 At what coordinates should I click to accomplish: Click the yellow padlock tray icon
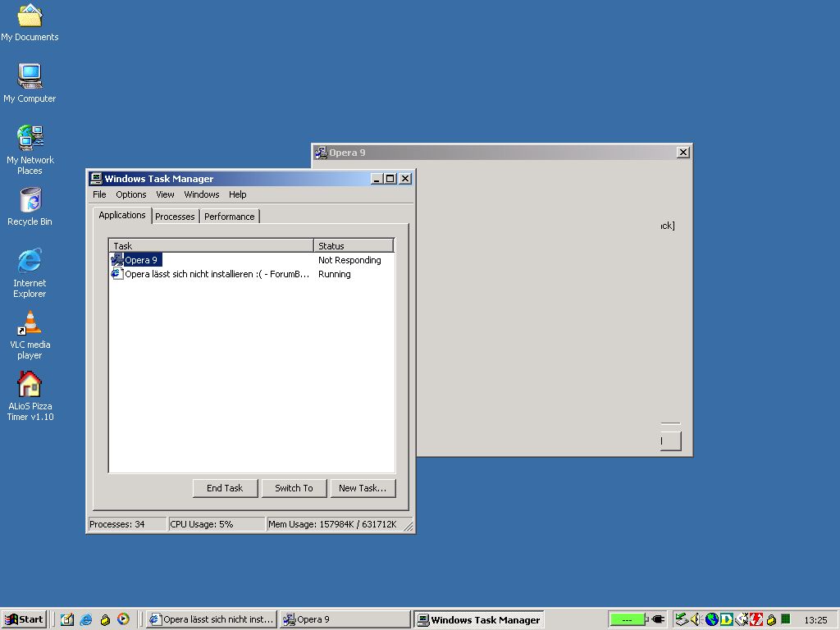pos(771,619)
